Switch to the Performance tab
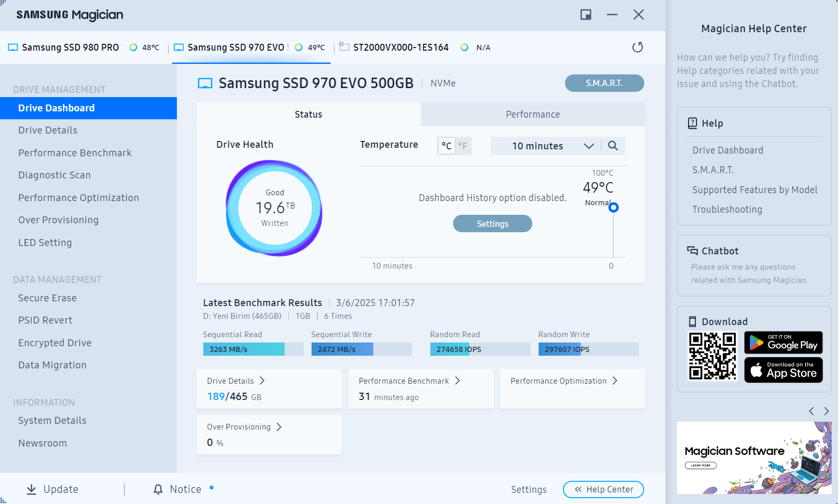838x504 pixels. pyautogui.click(x=533, y=114)
